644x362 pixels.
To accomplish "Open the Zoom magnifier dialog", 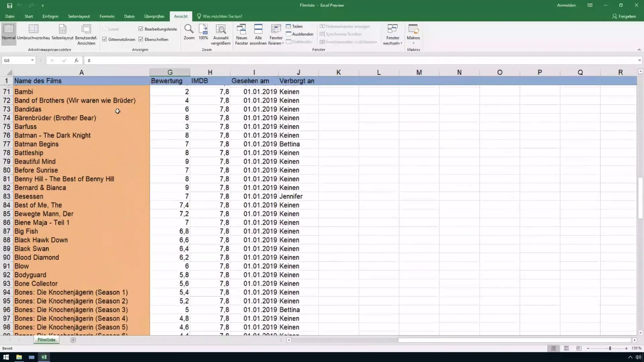I will [x=189, y=33].
